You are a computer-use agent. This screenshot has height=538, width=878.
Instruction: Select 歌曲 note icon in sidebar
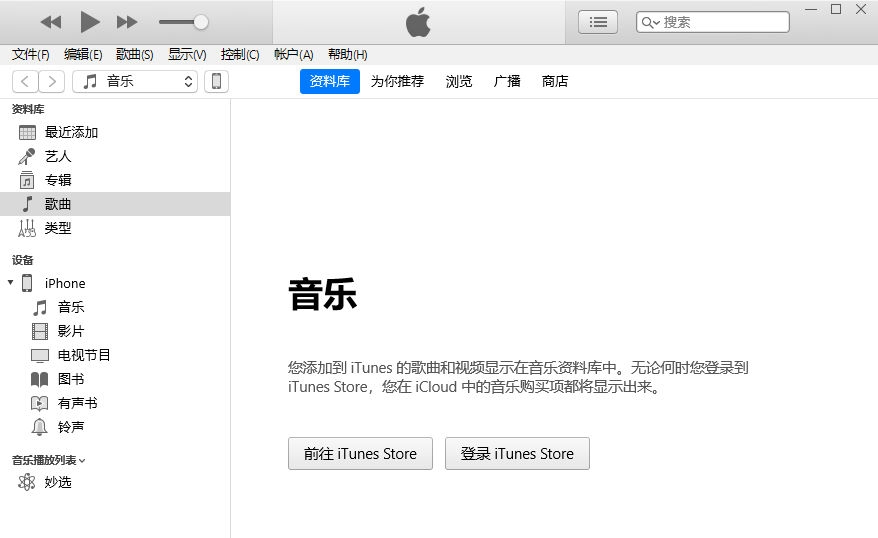pyautogui.click(x=27, y=204)
